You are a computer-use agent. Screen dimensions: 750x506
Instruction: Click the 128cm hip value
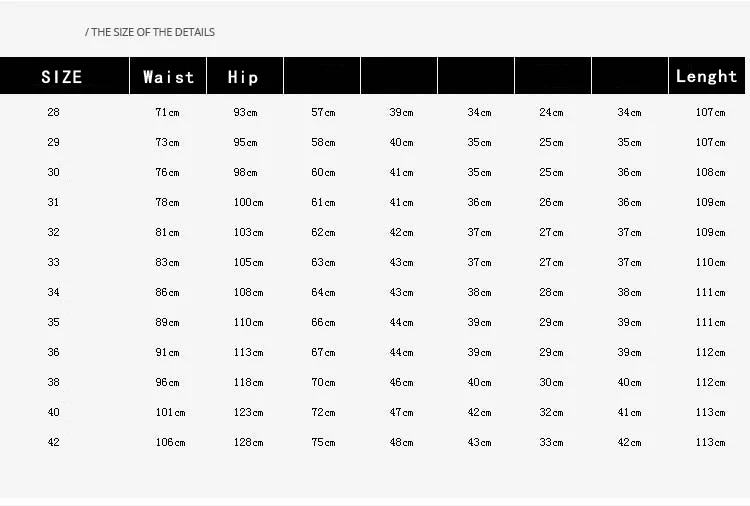[248, 442]
